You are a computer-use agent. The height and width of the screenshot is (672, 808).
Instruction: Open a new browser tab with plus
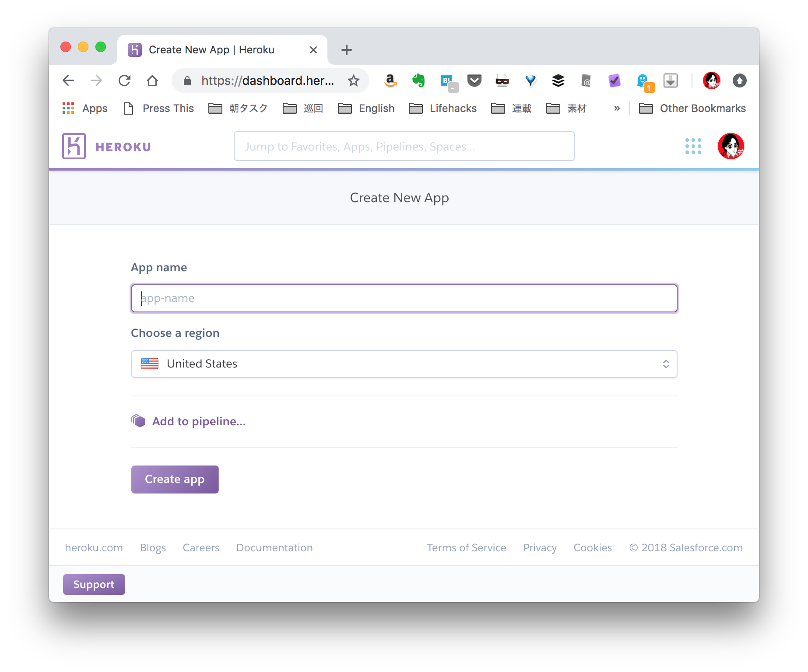pos(347,50)
